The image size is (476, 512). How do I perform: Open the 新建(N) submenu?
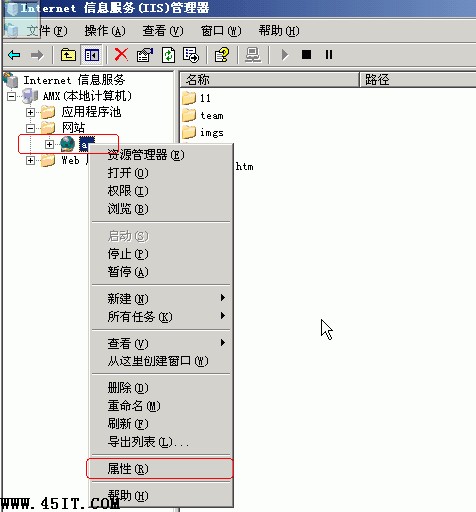tap(161, 298)
